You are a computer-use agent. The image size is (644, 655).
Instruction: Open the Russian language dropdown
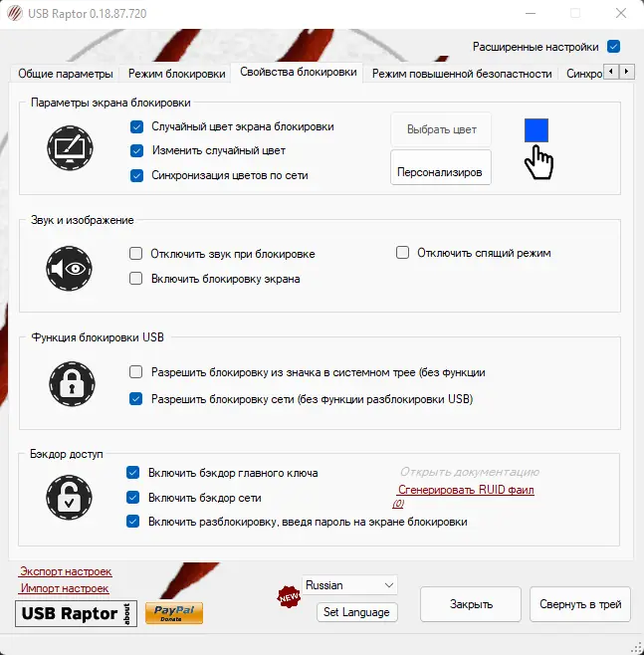349,585
